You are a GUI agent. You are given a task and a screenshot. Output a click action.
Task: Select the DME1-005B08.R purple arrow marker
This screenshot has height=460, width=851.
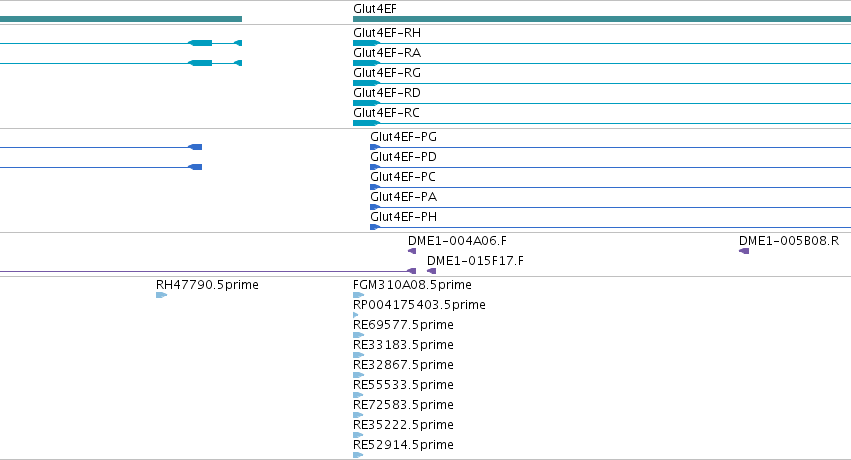[x=744, y=251]
